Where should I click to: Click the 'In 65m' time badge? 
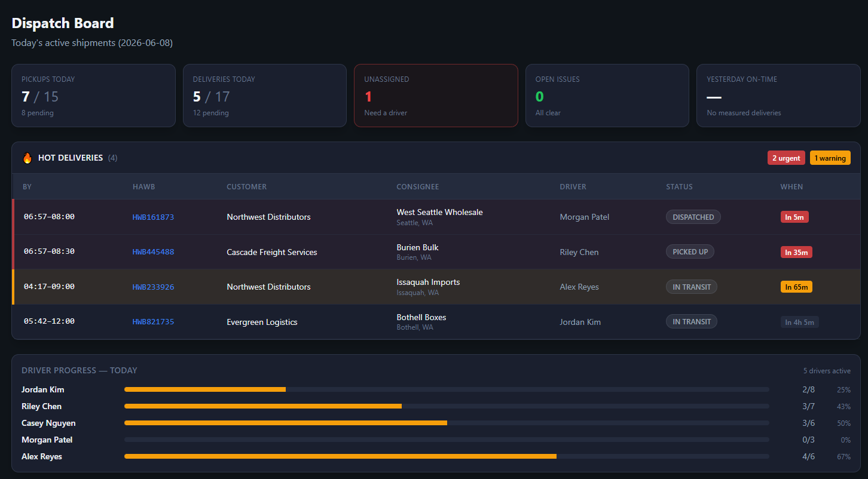(796, 287)
